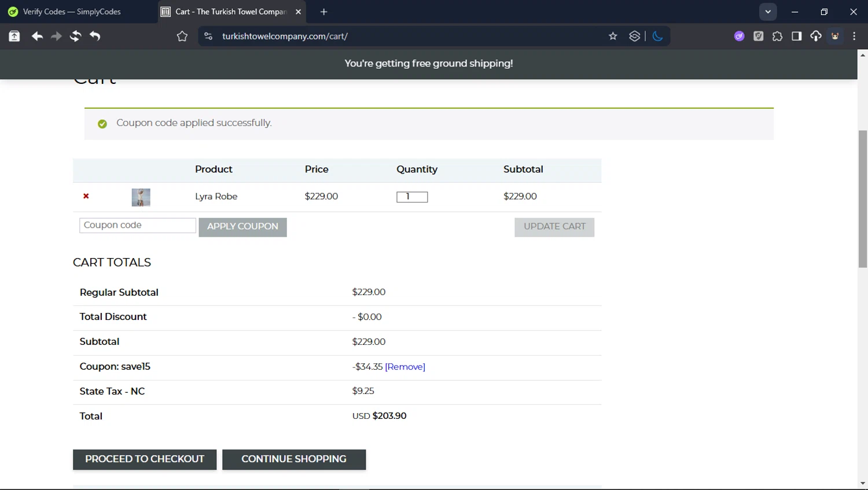View site information icon in the address bar
The height and width of the screenshot is (490, 868).
(208, 36)
